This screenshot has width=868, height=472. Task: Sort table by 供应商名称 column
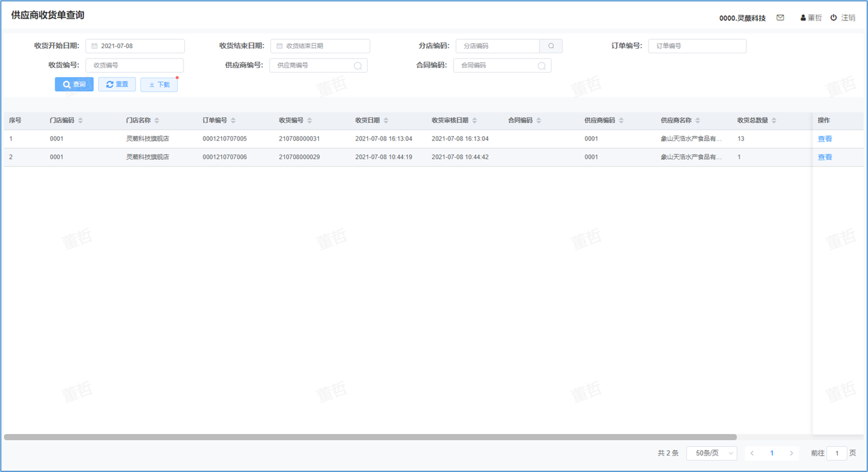pos(697,121)
